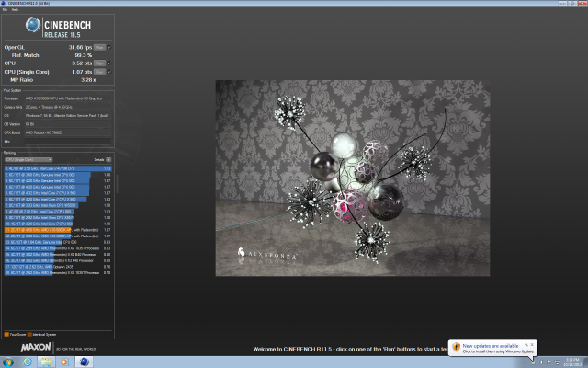
Task: Click the network tray icon
Action: [x=557, y=362]
